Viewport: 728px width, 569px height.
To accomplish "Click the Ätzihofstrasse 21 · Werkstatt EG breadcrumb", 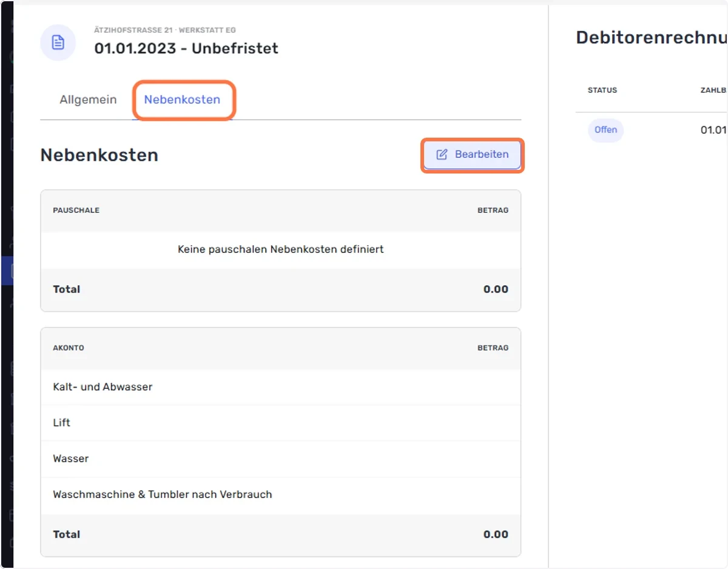I will pyautogui.click(x=165, y=30).
